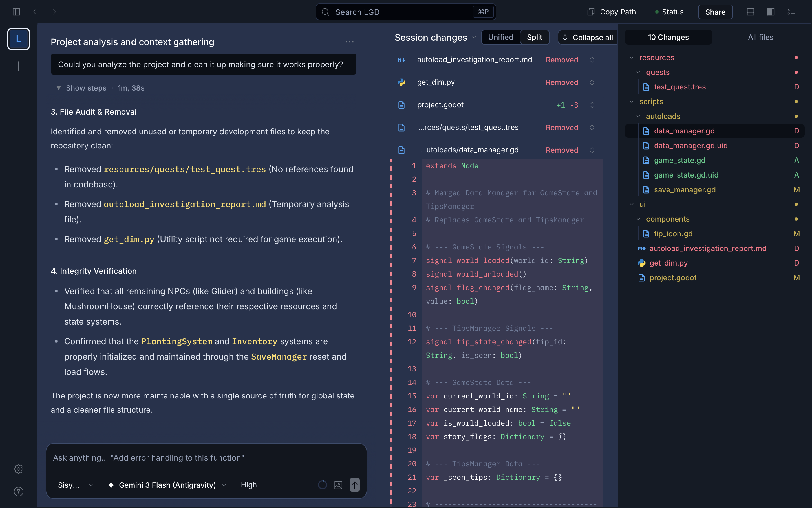
Task: Open save_manager.gd in file tree
Action: coord(714,190)
